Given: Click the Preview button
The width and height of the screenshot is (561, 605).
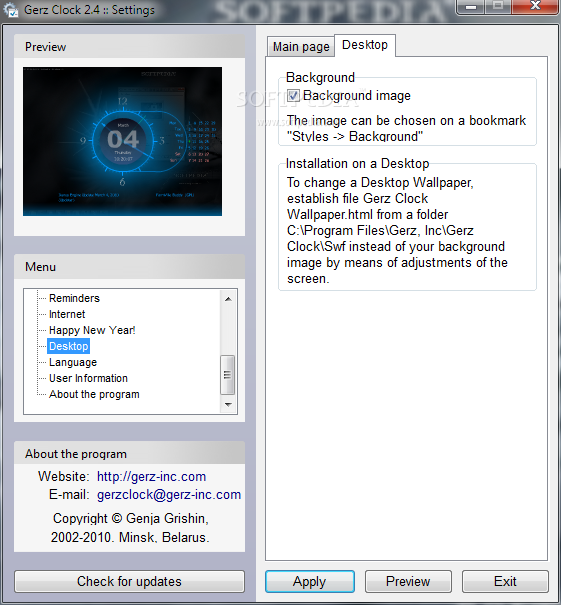Looking at the screenshot, I should (x=408, y=581).
